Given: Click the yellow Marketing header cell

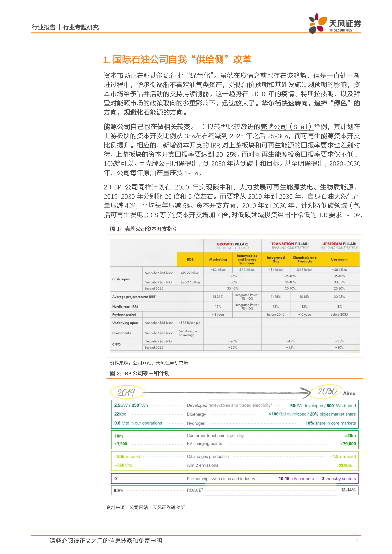Looking at the screenshot, I should click(x=218, y=259).
